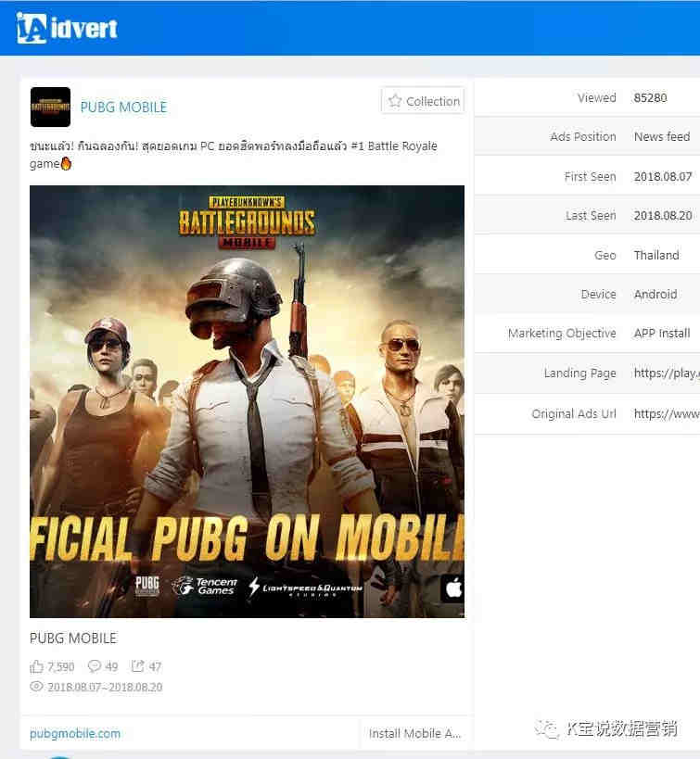Click the Thai ad description text
The height and width of the screenshot is (759, 700).
click(234, 155)
